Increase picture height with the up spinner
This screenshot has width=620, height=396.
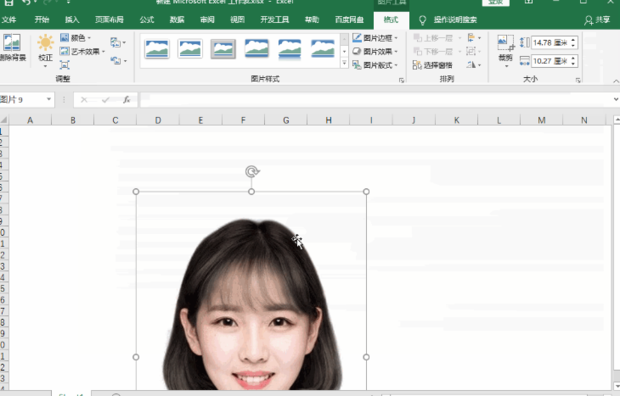click(x=573, y=40)
